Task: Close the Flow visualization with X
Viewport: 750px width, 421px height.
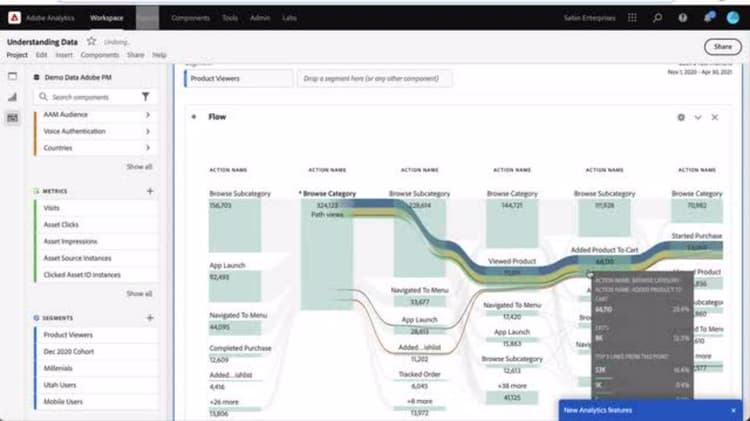Action: [715, 117]
